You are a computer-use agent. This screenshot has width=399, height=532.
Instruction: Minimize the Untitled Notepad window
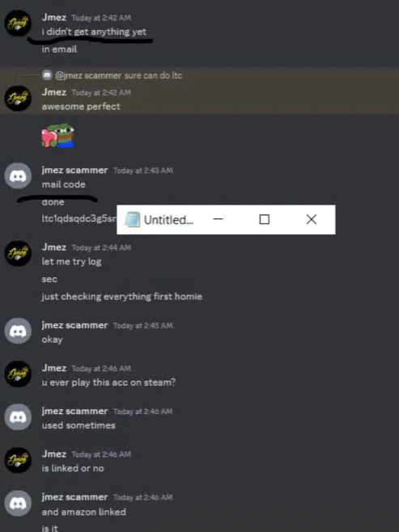tap(218, 219)
